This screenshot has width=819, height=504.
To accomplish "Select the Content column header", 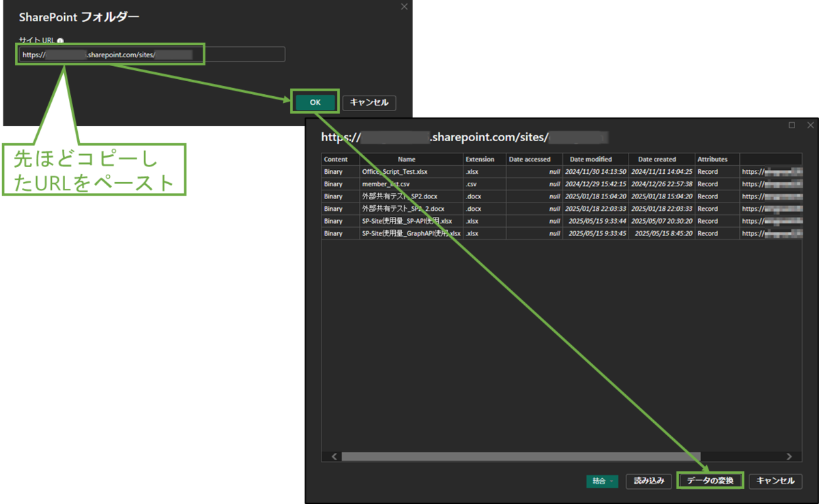I will tap(341, 159).
